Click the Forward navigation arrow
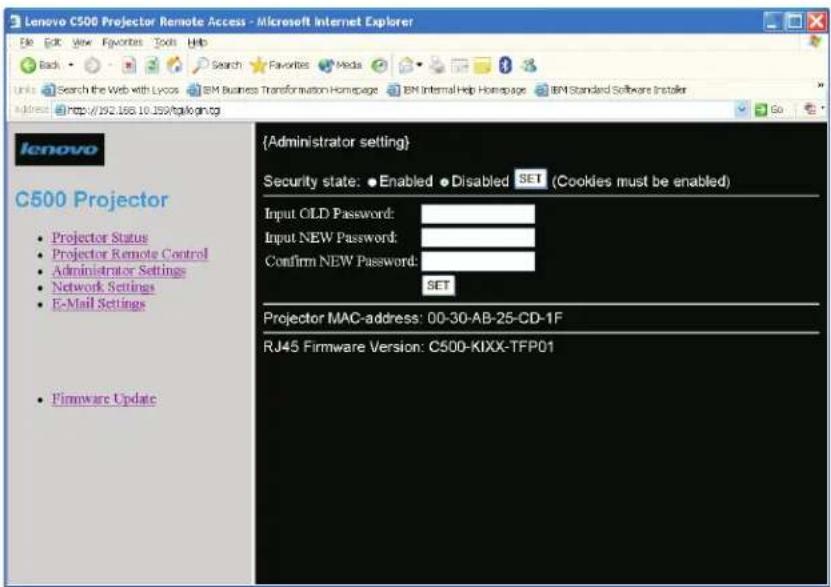This screenshot has height=587, width=831. click(x=92, y=65)
